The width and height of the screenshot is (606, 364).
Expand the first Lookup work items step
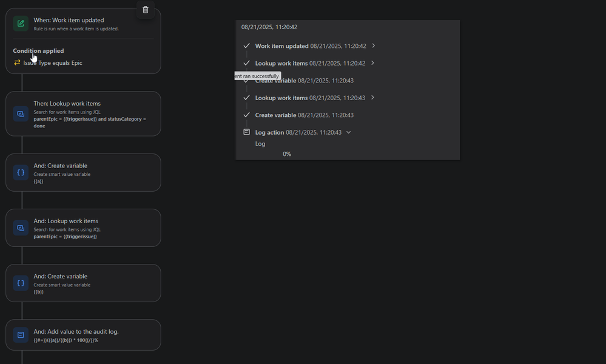coord(372,62)
